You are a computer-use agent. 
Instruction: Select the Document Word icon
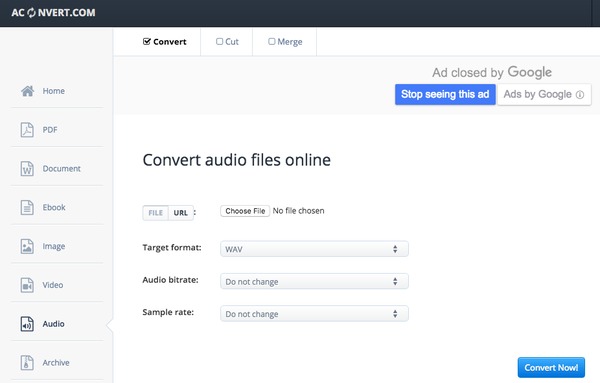coord(27,169)
